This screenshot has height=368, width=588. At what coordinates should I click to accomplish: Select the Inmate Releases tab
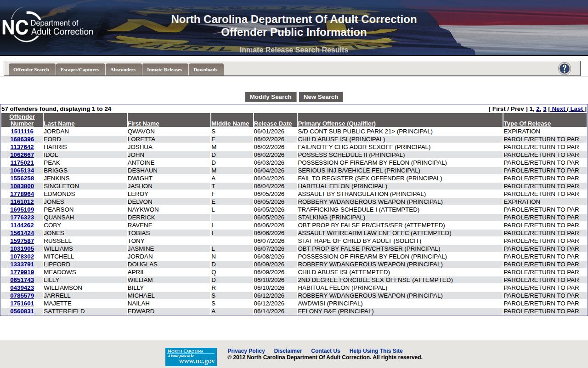click(164, 69)
